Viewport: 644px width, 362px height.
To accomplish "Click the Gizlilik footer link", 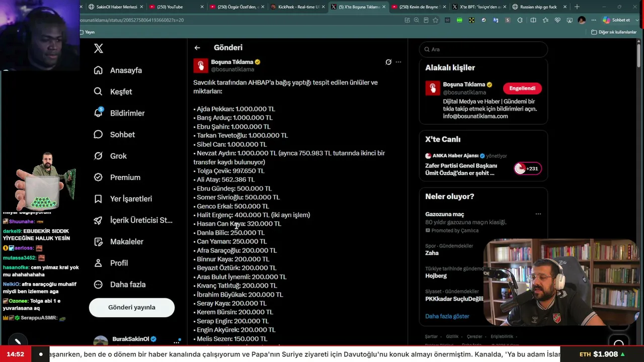I will point(452,337).
